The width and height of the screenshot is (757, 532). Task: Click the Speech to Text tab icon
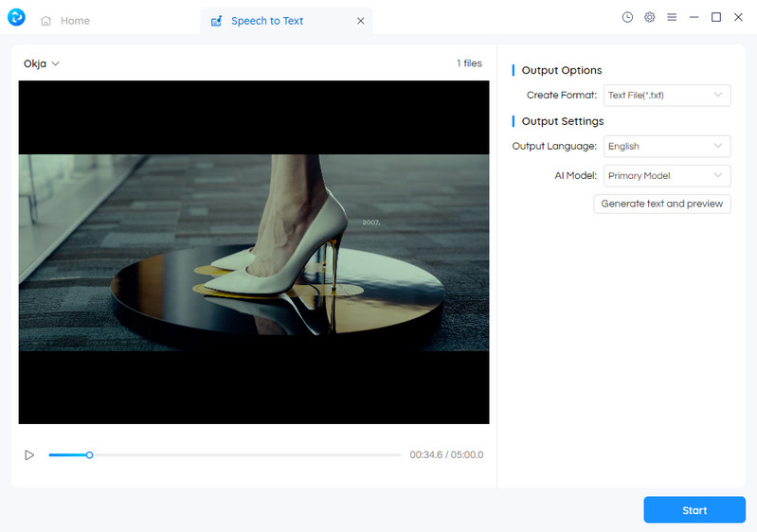click(216, 21)
